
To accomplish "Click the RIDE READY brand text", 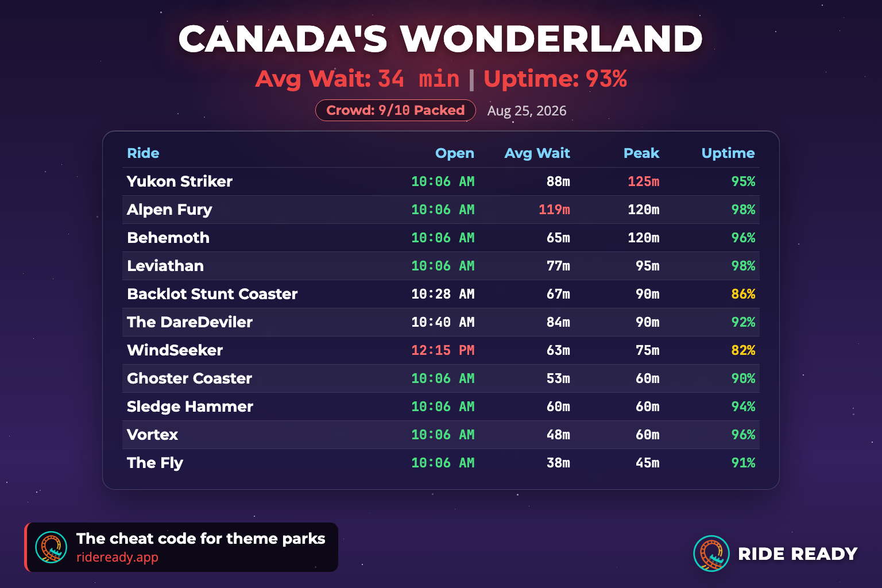I will pyautogui.click(x=798, y=554).
